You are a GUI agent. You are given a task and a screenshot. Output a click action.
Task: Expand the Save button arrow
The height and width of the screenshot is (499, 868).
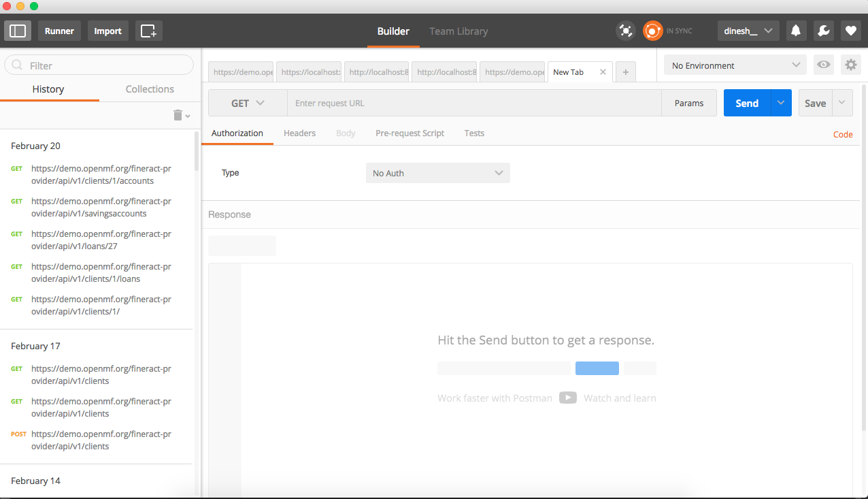click(x=842, y=103)
